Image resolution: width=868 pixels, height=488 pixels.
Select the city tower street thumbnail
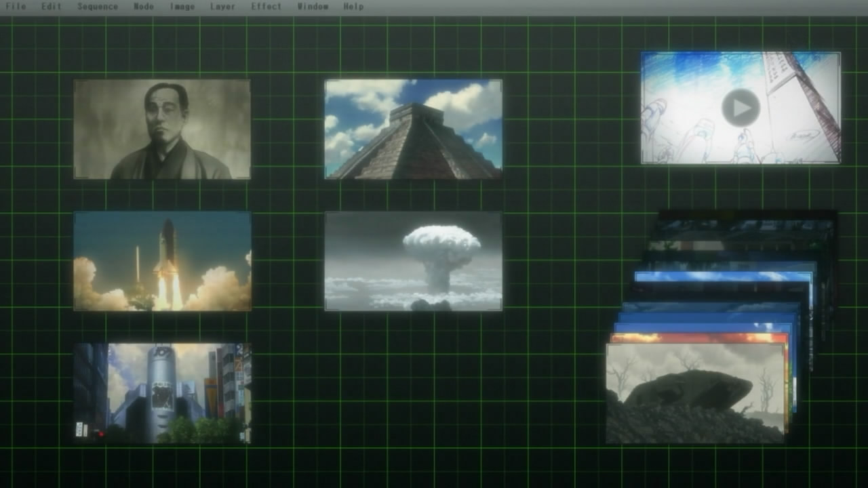tap(162, 393)
